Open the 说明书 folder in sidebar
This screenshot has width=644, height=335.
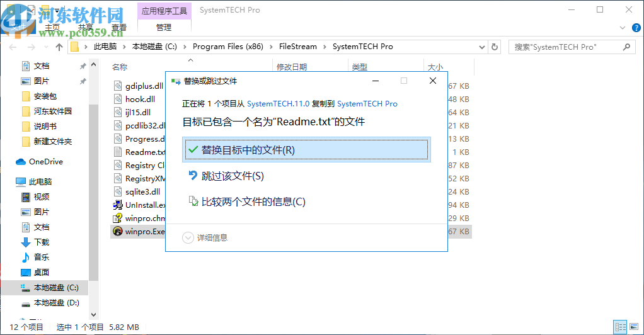pyautogui.click(x=45, y=126)
